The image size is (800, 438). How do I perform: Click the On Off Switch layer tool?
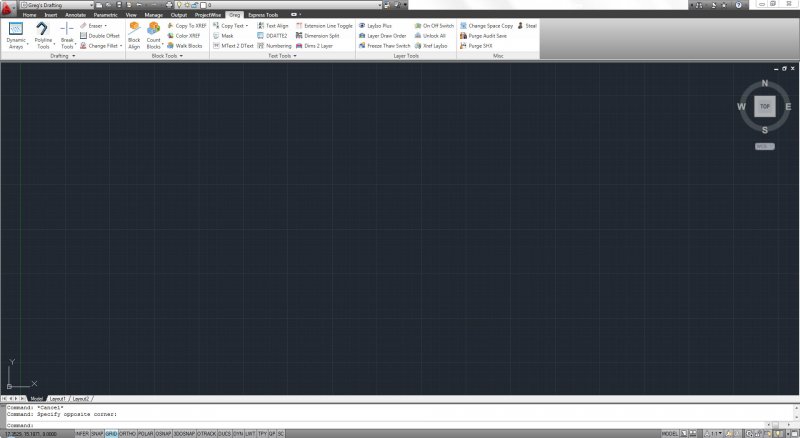tap(434, 26)
